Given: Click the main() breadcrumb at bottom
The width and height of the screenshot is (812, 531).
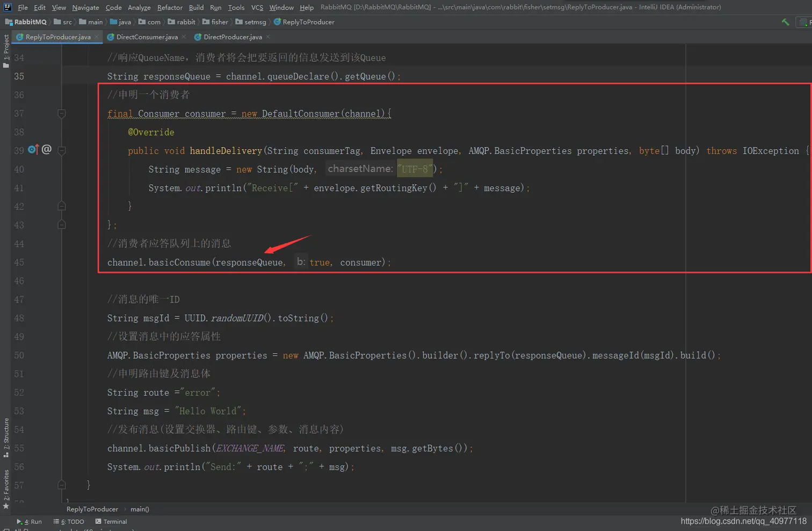Looking at the screenshot, I should coord(140,509).
